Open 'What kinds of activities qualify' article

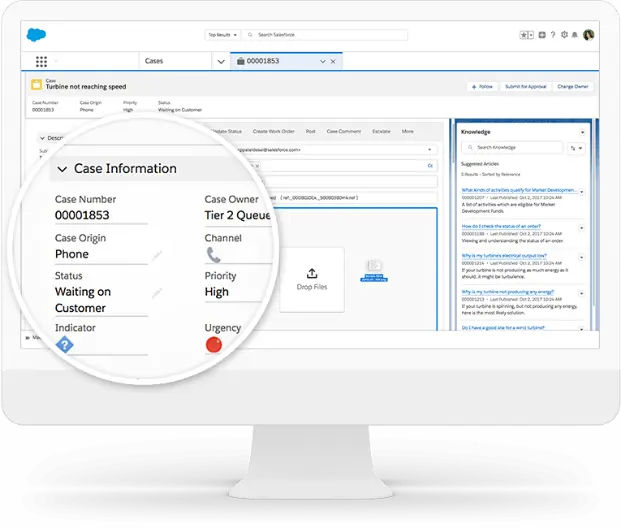(x=519, y=190)
